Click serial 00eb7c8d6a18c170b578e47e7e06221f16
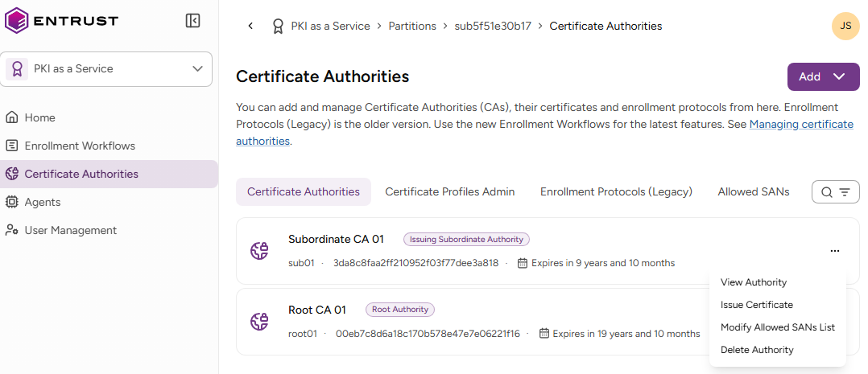Viewport: 868px width, 374px height. [428, 334]
